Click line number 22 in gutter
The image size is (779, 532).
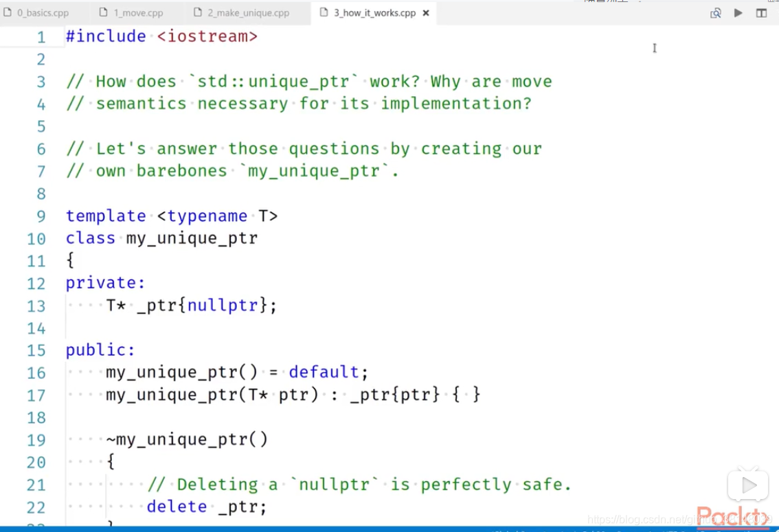tap(36, 508)
